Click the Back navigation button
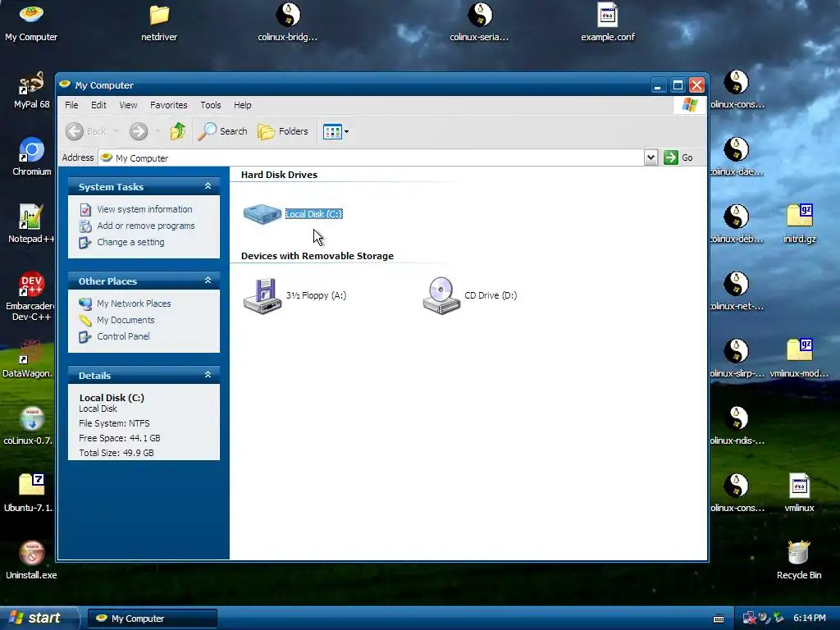This screenshot has width=840, height=630. click(86, 131)
